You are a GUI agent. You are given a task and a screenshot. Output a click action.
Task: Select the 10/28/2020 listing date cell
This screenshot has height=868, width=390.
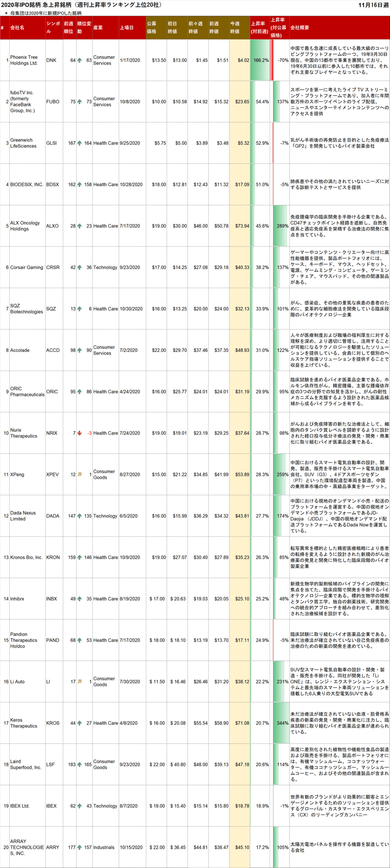[132, 185]
